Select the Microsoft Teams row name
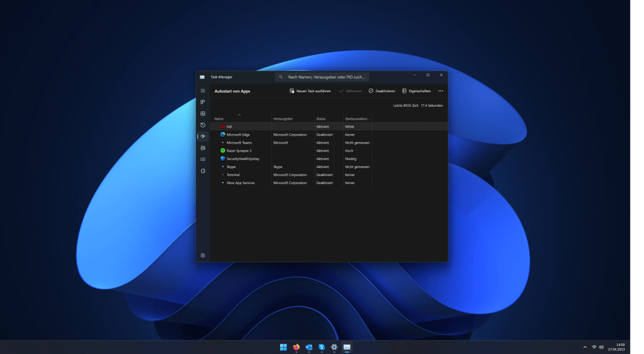644x354 pixels. click(239, 143)
